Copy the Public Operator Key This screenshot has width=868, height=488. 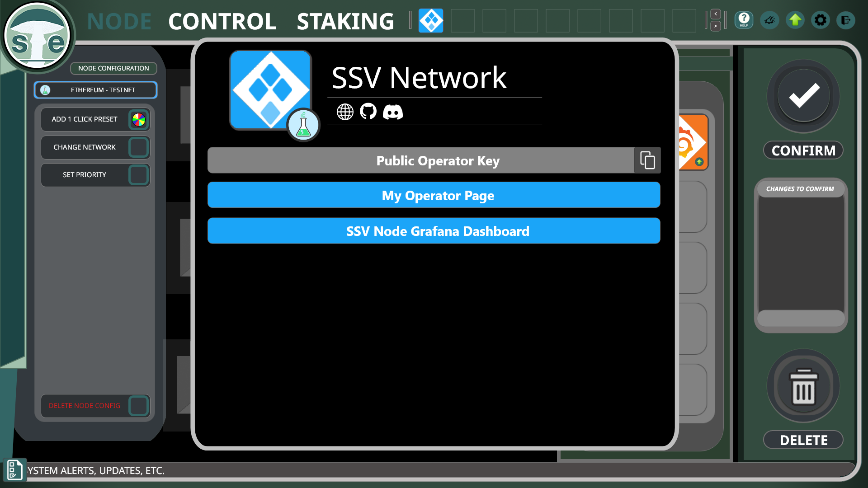coord(647,160)
